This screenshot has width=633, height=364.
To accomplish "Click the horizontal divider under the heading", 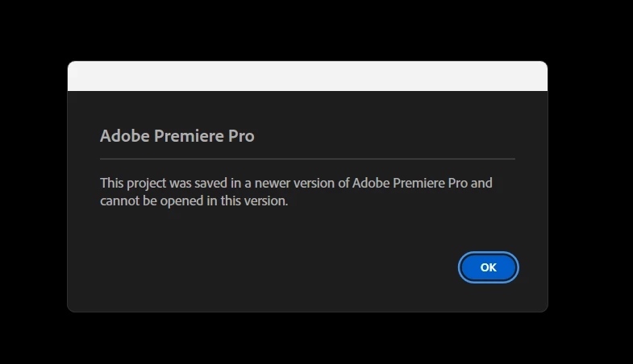I will pyautogui.click(x=307, y=159).
